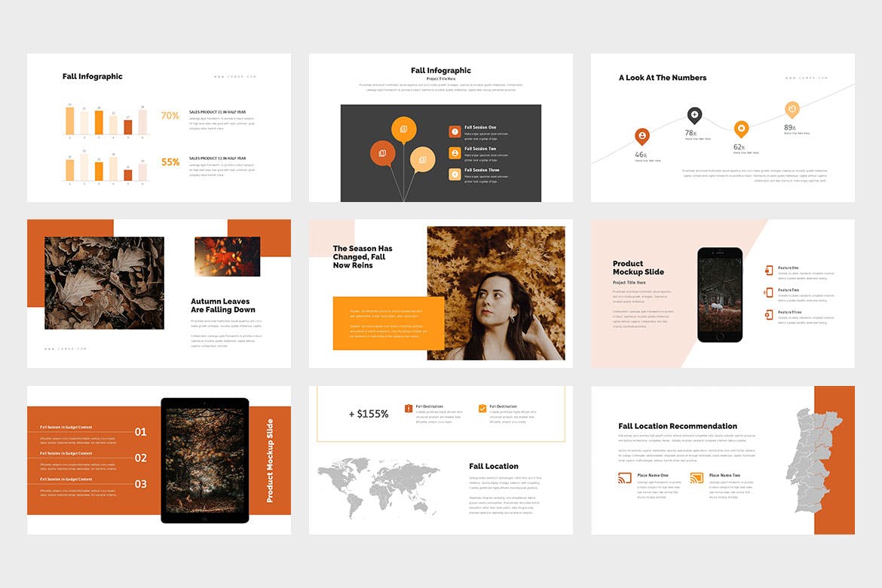Screen dimensions: 882x588
Task: Click the 46% orange map pin
Action: click(642, 136)
